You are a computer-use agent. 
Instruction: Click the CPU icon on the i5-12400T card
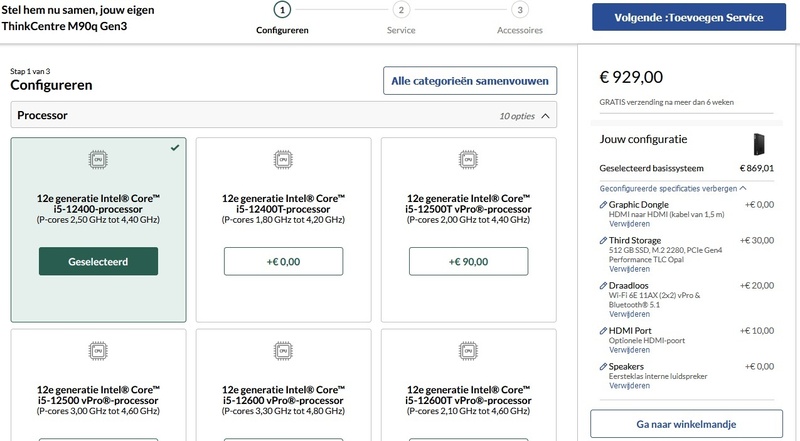coord(283,160)
